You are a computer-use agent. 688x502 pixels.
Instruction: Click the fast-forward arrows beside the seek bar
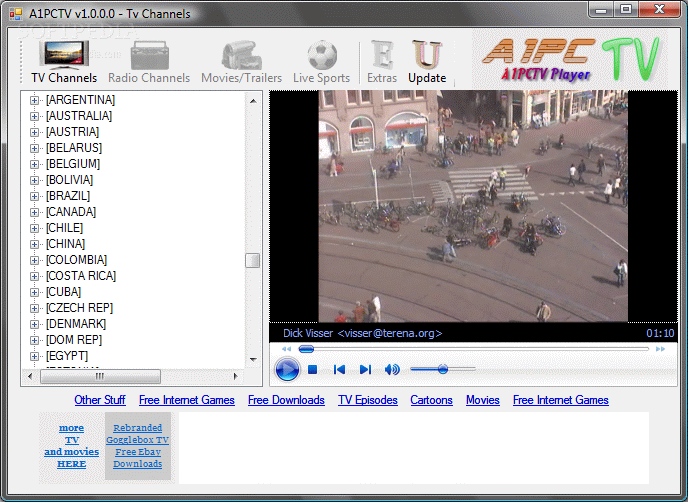pos(660,349)
